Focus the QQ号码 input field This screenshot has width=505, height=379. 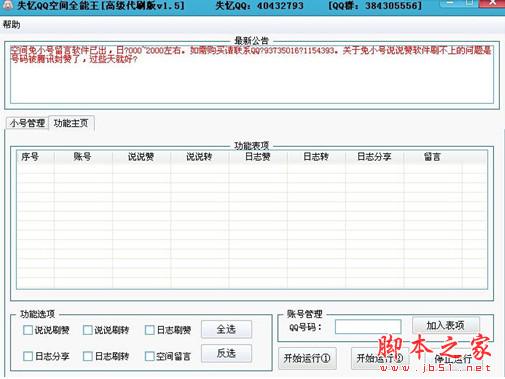[x=368, y=327]
